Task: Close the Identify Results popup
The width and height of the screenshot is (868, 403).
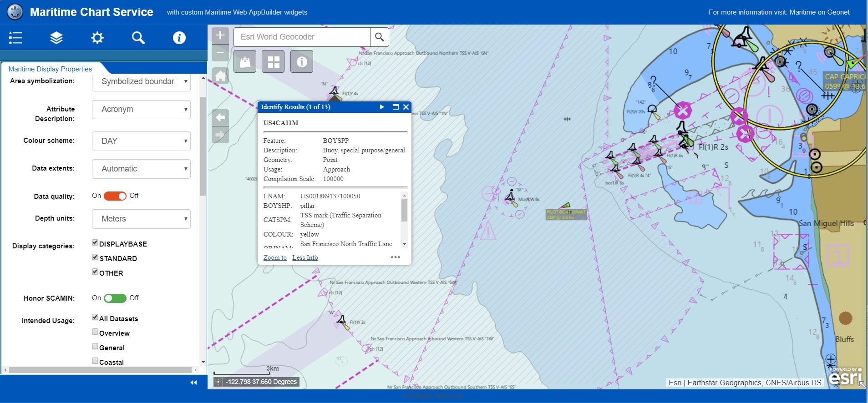Action: click(x=406, y=107)
